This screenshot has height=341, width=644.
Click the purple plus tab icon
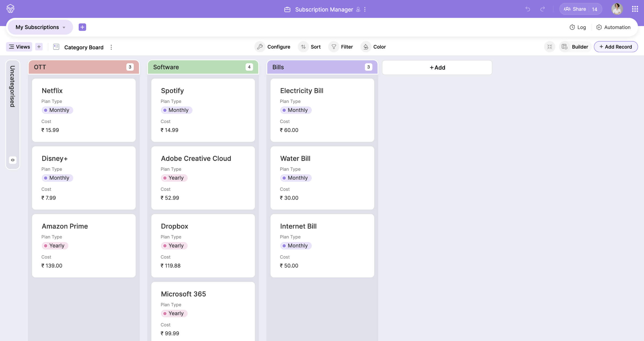[82, 27]
